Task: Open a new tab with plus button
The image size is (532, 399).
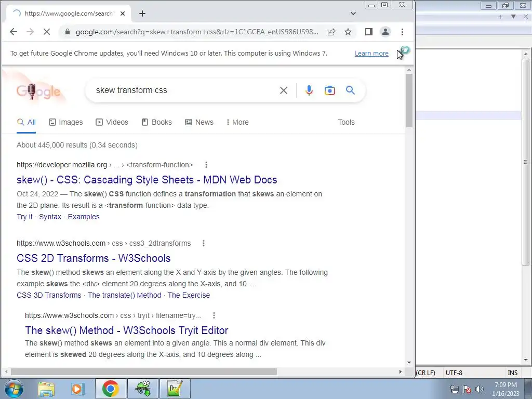Action: (142, 14)
